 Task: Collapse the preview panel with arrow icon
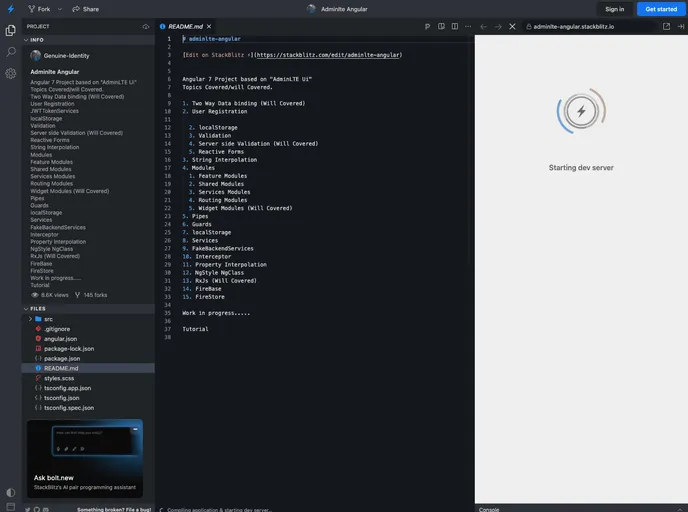pos(681,26)
